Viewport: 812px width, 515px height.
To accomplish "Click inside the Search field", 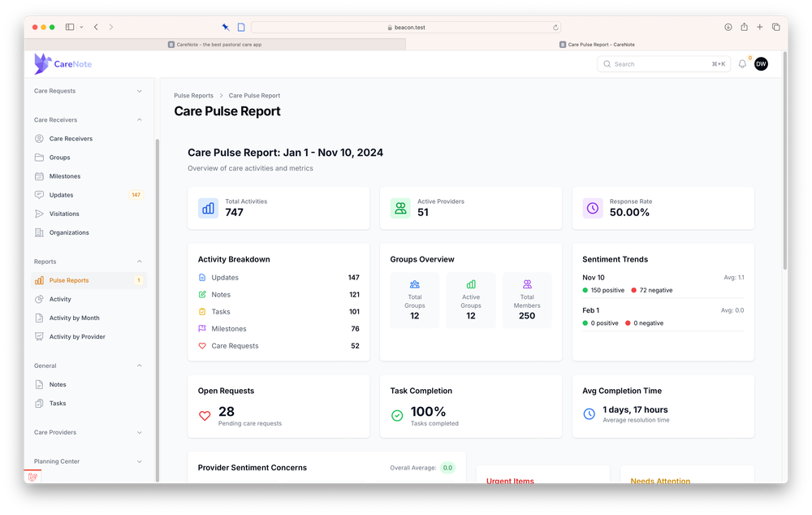I will pyautogui.click(x=663, y=63).
